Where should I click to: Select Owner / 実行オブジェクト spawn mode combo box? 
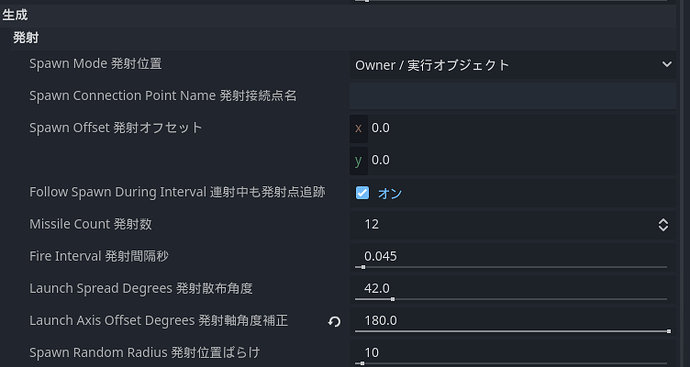click(513, 65)
